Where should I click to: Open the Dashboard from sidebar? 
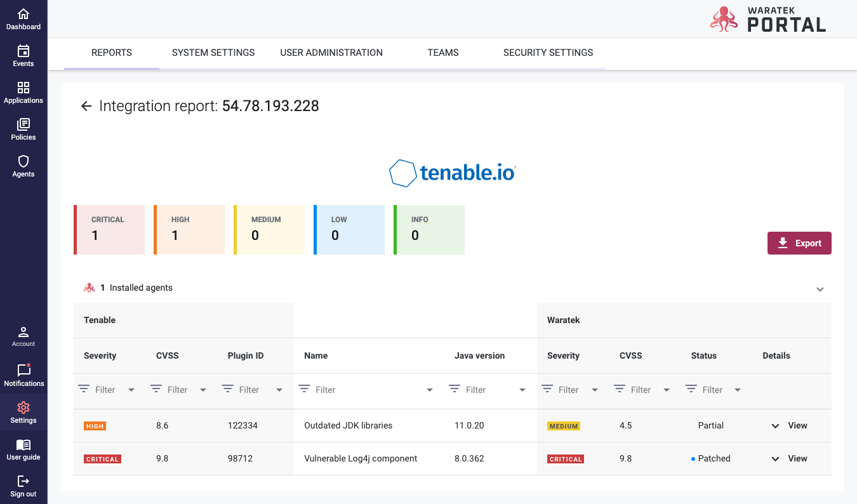[x=23, y=19]
